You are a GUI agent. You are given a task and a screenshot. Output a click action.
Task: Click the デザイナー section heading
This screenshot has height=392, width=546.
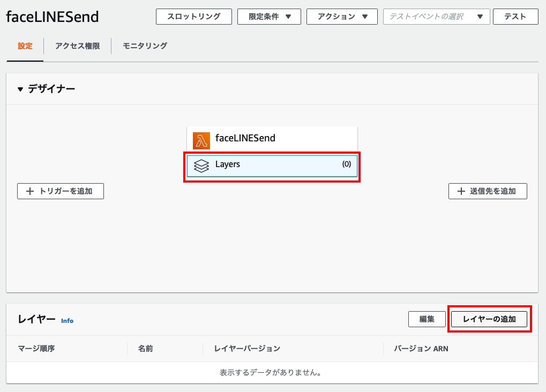(51, 89)
